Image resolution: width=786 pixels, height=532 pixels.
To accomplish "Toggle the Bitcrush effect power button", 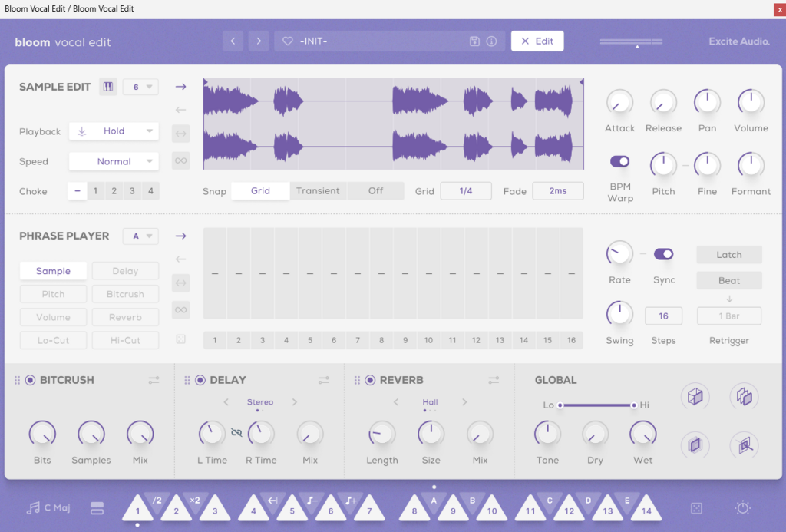I will (30, 380).
